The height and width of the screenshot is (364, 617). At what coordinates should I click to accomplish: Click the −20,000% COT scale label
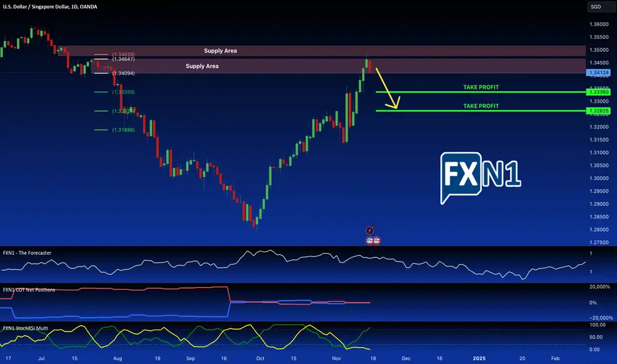(x=600, y=318)
